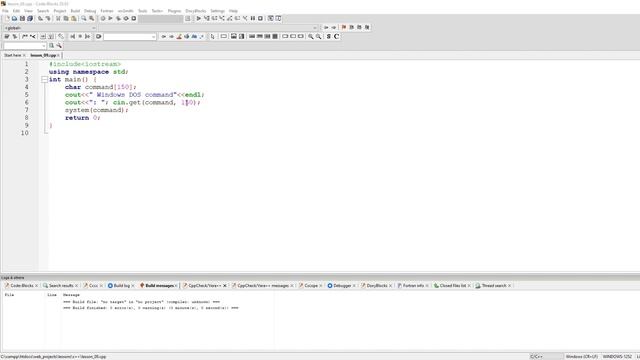
Task: Click the Replace toolbar icon
Action: [x=91, y=18]
